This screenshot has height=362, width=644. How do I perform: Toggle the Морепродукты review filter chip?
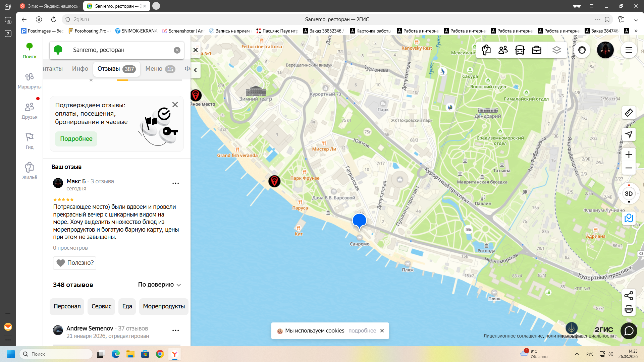pos(164,306)
